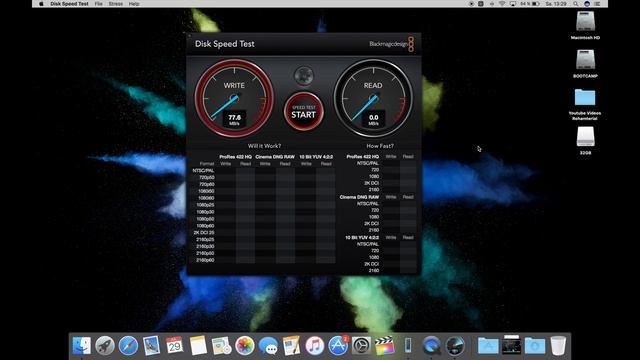
Task: Click the Wi-Fi status icon
Action: (502, 4)
